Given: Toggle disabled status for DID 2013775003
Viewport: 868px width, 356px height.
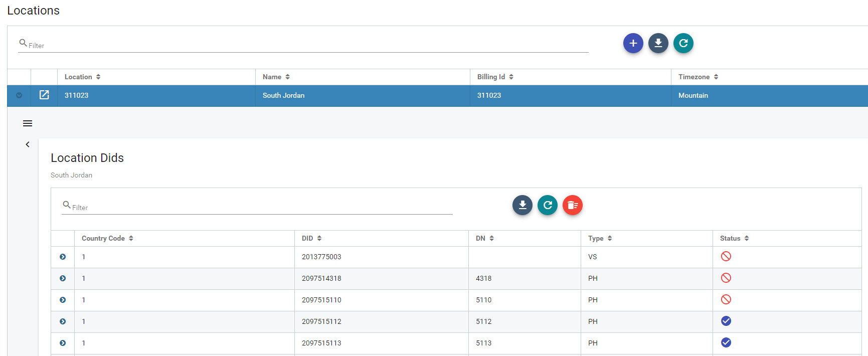Looking at the screenshot, I should pos(726,257).
